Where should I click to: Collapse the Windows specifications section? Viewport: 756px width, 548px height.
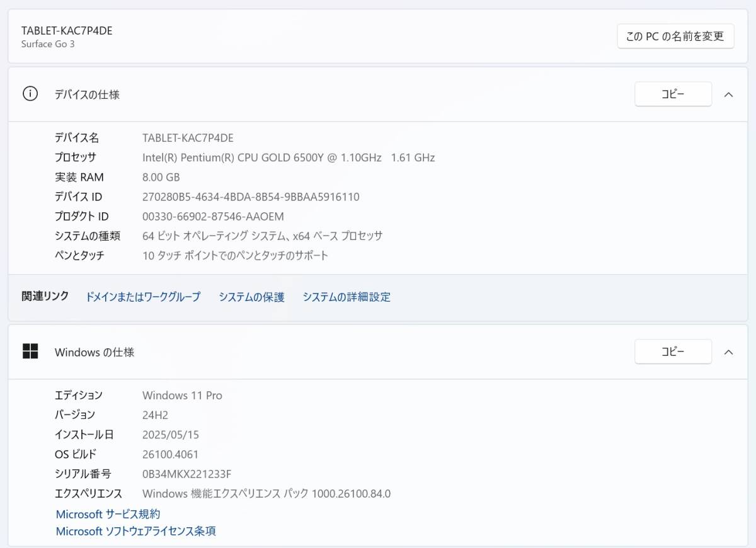(x=728, y=352)
